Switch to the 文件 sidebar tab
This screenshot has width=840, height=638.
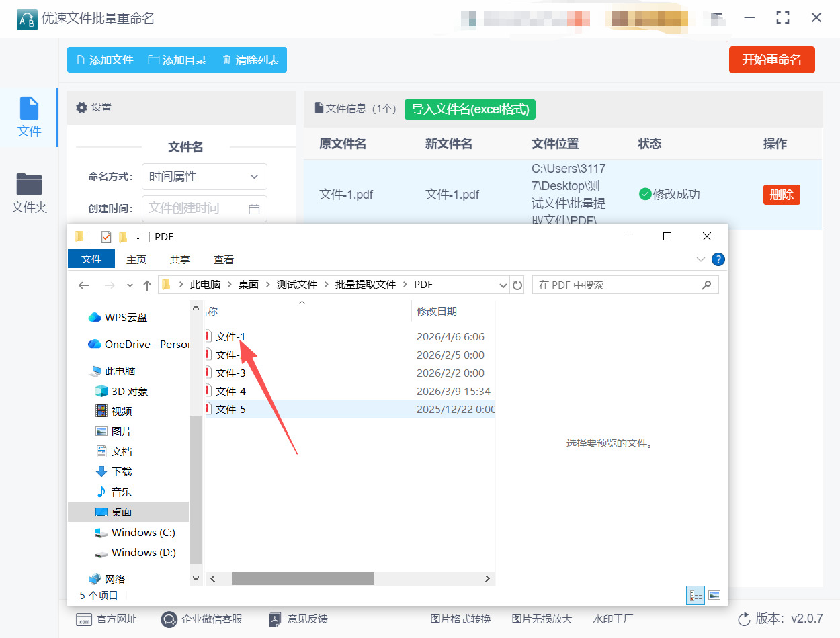[29, 117]
